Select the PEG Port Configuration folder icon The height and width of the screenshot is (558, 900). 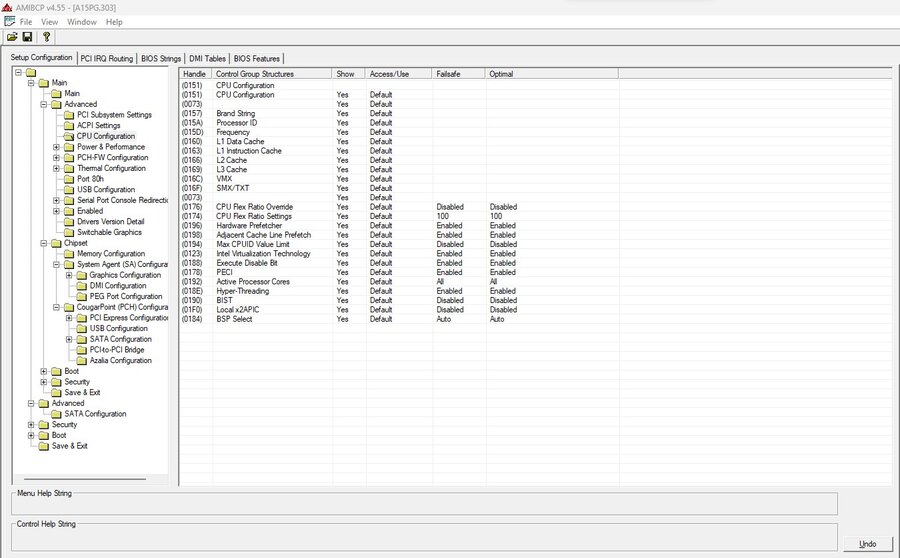click(82, 296)
